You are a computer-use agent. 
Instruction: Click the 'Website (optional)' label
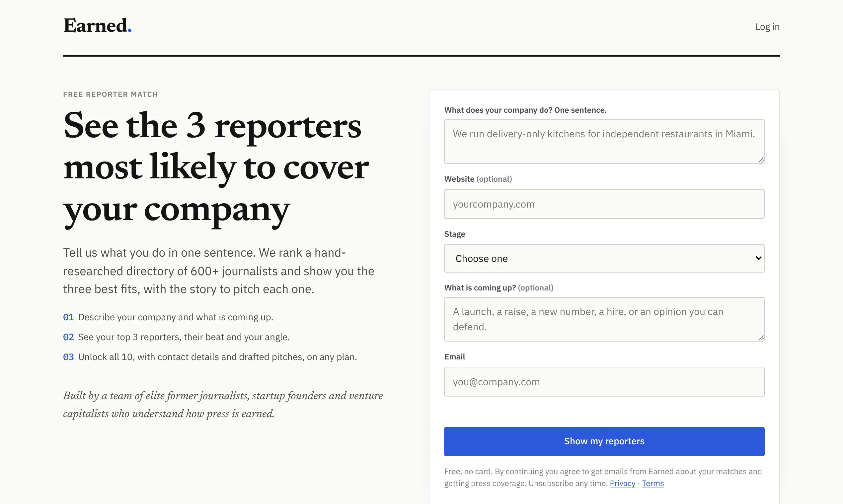(478, 179)
